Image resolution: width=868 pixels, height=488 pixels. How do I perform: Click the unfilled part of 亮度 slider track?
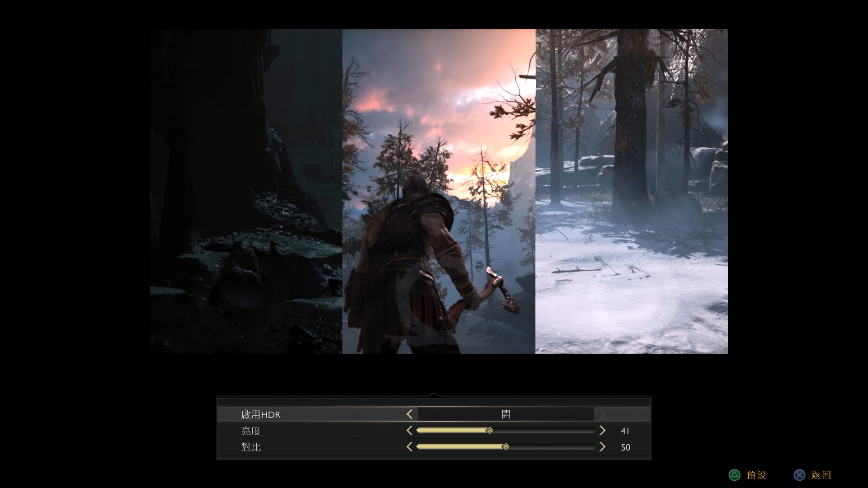point(544,431)
